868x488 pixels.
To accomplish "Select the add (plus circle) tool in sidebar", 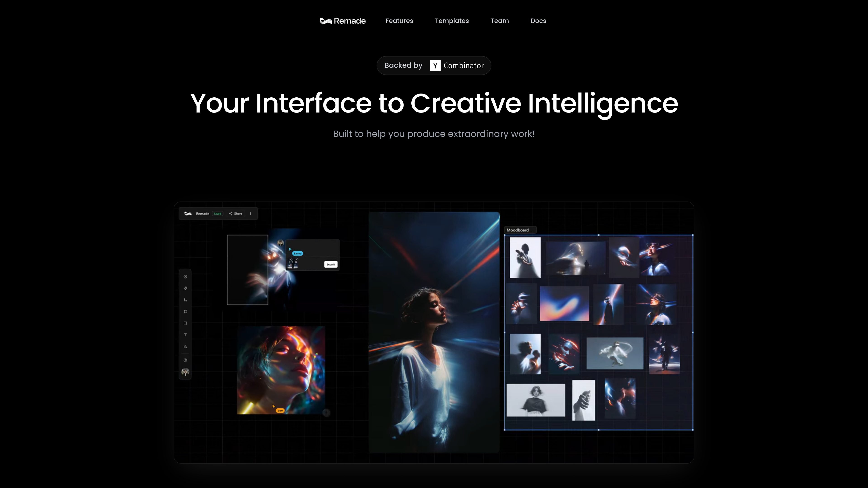I will 185,277.
